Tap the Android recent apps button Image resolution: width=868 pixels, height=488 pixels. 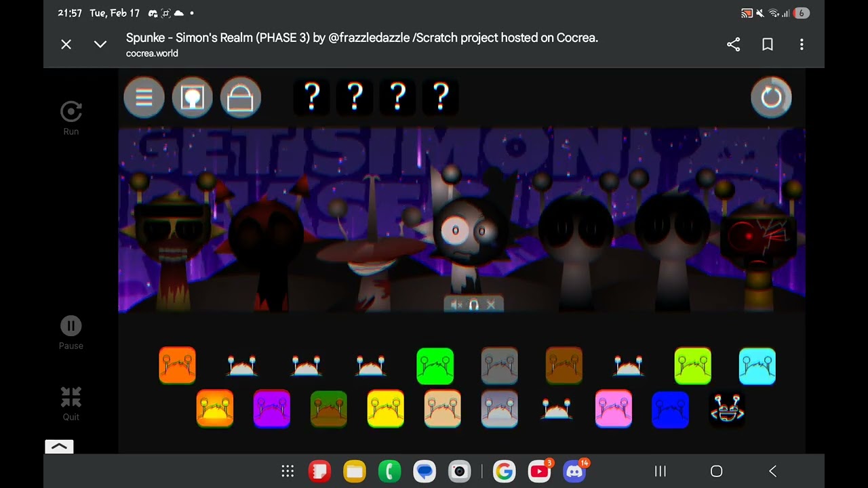[660, 471]
